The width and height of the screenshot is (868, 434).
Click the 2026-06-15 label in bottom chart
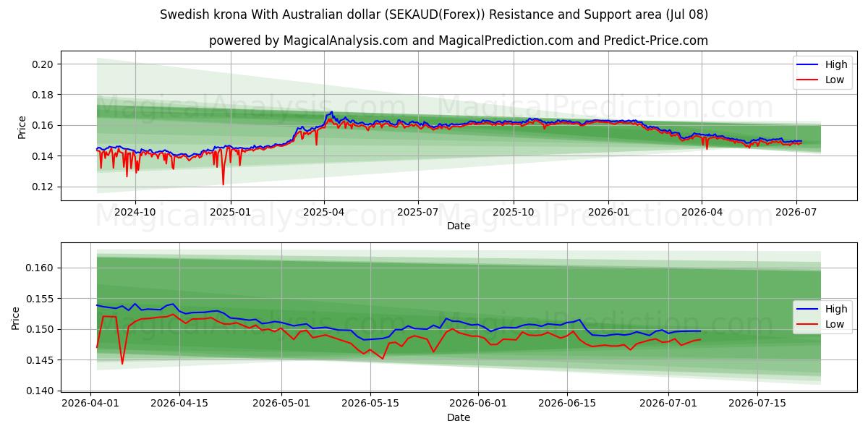click(567, 404)
